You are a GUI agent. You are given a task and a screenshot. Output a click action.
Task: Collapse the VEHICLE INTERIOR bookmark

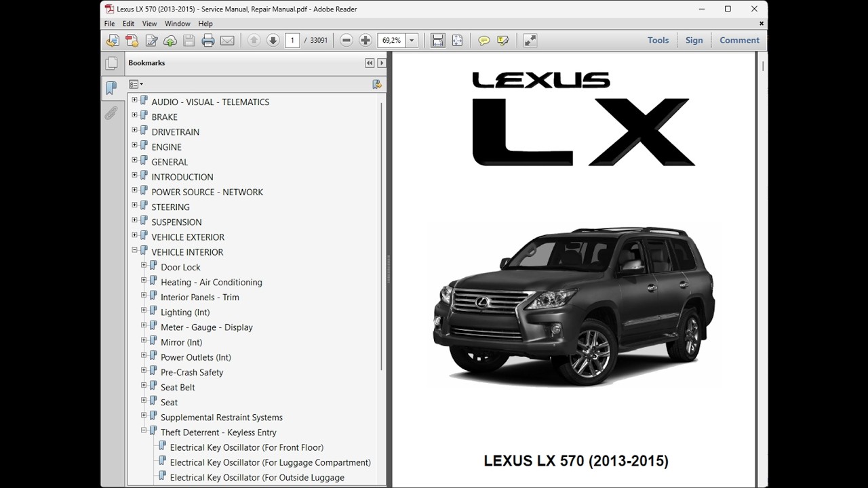pyautogui.click(x=134, y=250)
